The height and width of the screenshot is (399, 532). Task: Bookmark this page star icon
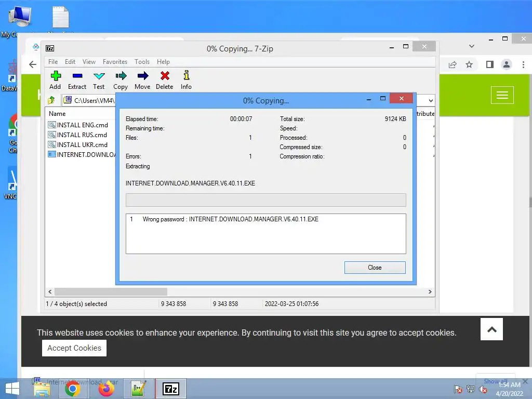pos(469,64)
